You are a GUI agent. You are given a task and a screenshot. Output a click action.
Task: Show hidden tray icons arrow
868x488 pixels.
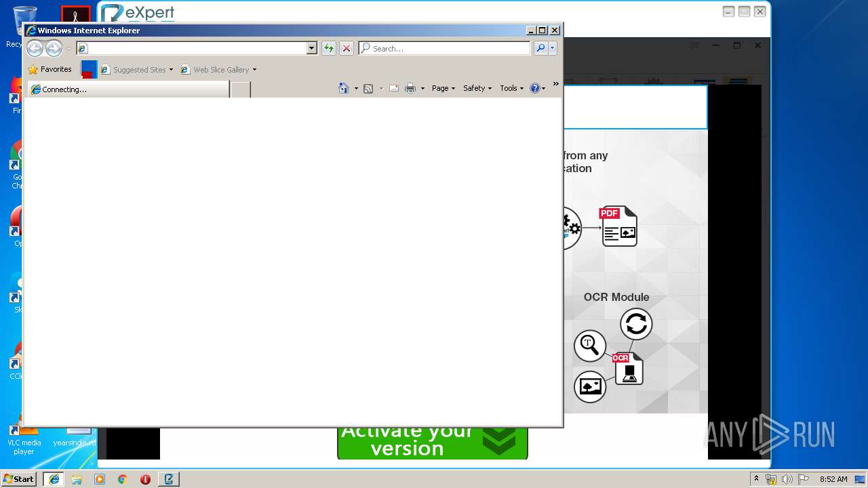(756, 479)
